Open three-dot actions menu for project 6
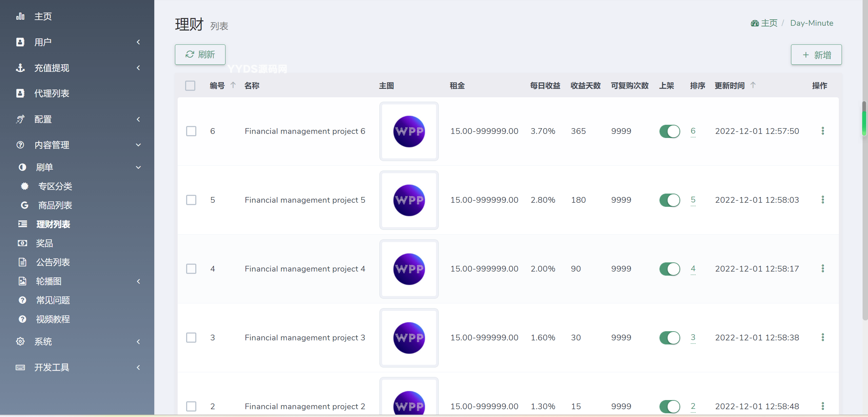Screen dimensions: 868x417 (823, 131)
